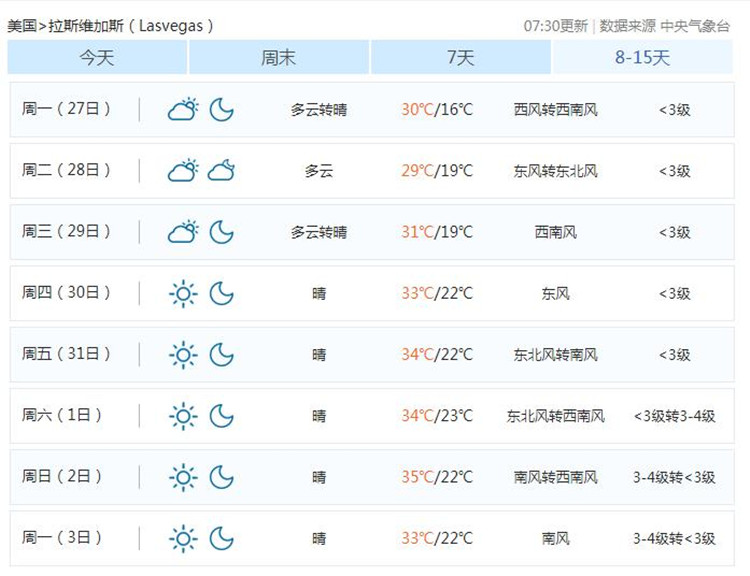Viewport: 750px width, 576px height.
Task: Click wind text 西南风 for 周三 29日
Action: tap(555, 232)
